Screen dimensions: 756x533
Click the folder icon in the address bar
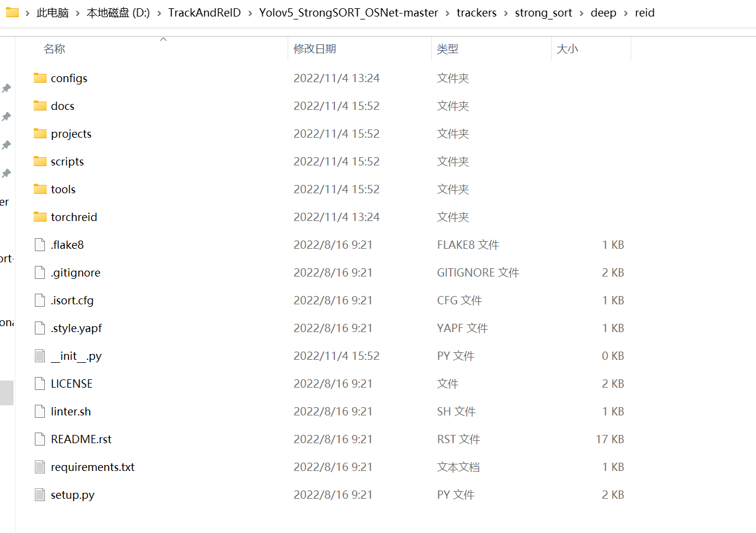pyautogui.click(x=12, y=12)
